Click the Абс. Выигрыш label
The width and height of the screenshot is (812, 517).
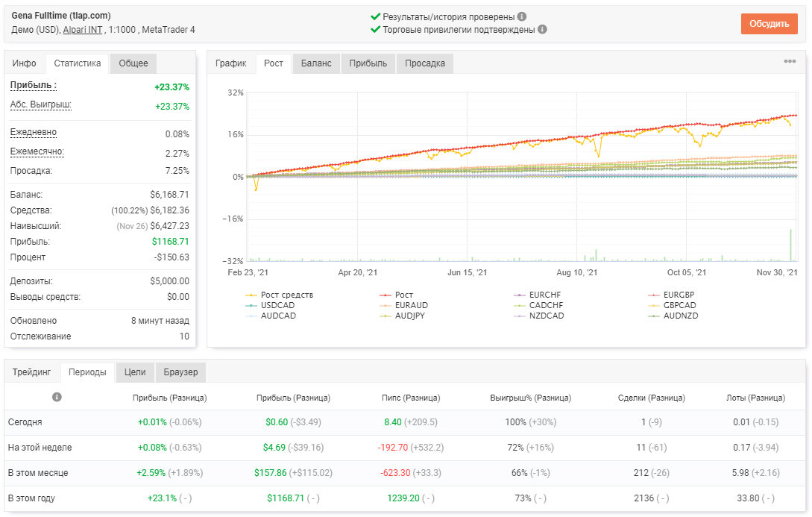40,104
